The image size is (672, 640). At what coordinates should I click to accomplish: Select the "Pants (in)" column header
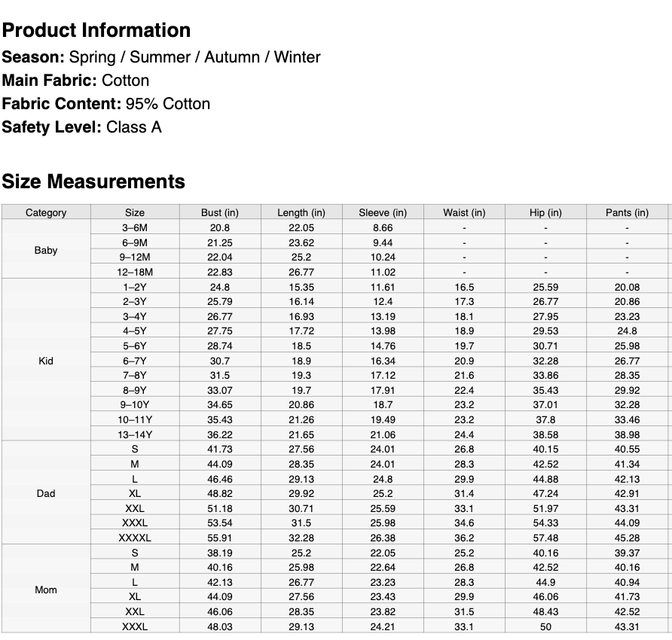pyautogui.click(x=627, y=212)
